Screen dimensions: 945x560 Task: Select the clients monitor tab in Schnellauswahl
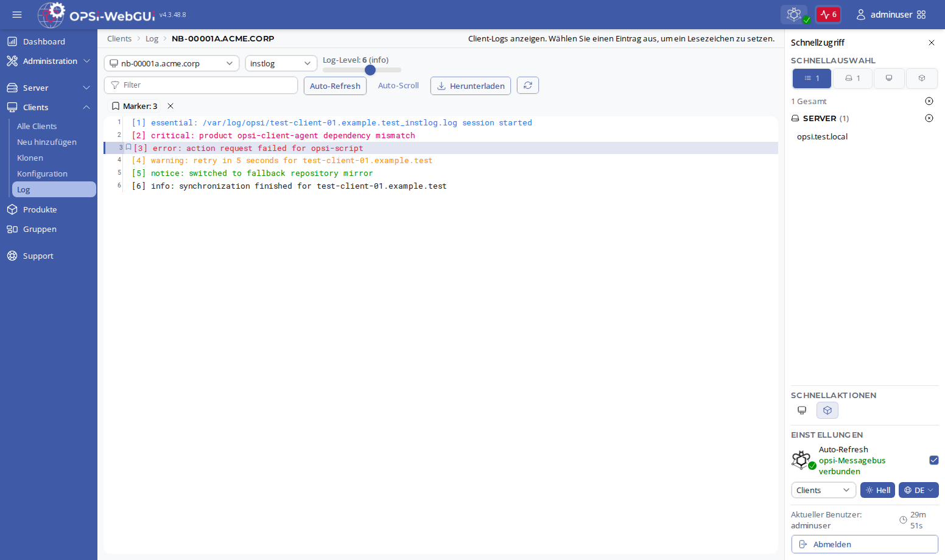[889, 79]
